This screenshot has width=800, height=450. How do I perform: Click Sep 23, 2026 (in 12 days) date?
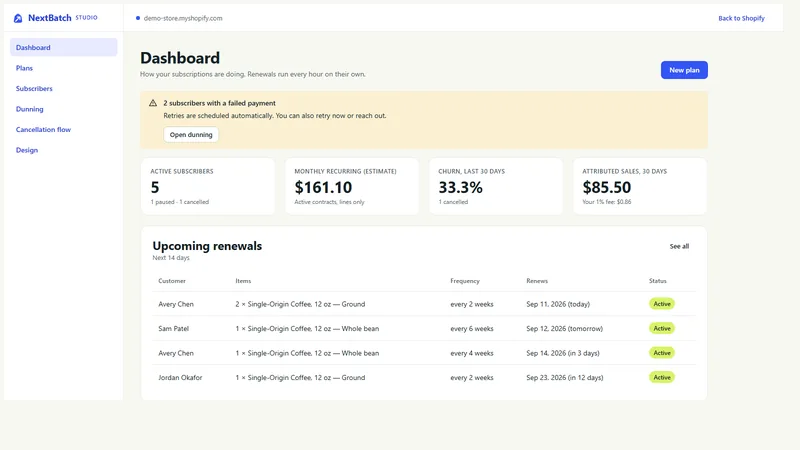565,378
